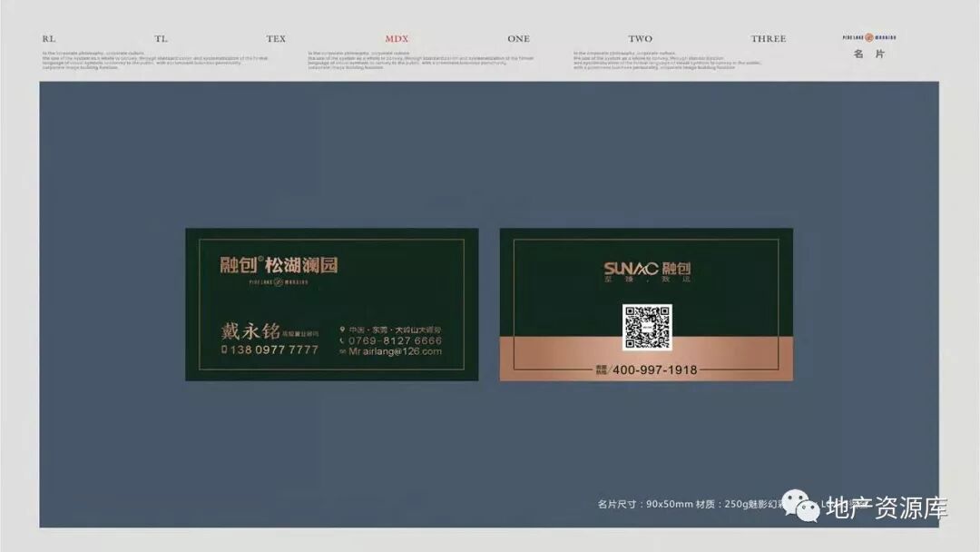Click the QR code on the back card
980x552 pixels.
647,327
